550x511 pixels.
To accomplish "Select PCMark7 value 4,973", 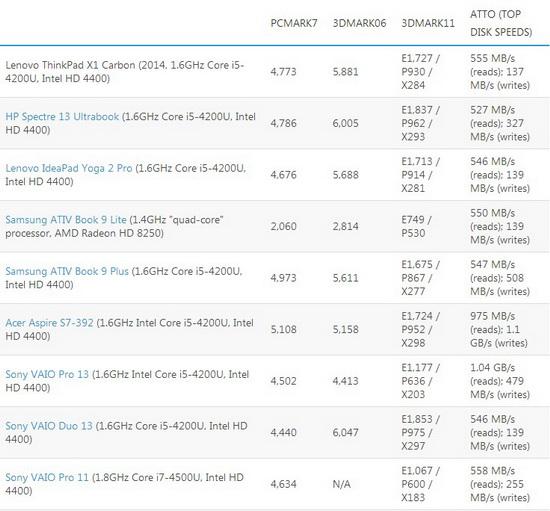I will point(283,278).
